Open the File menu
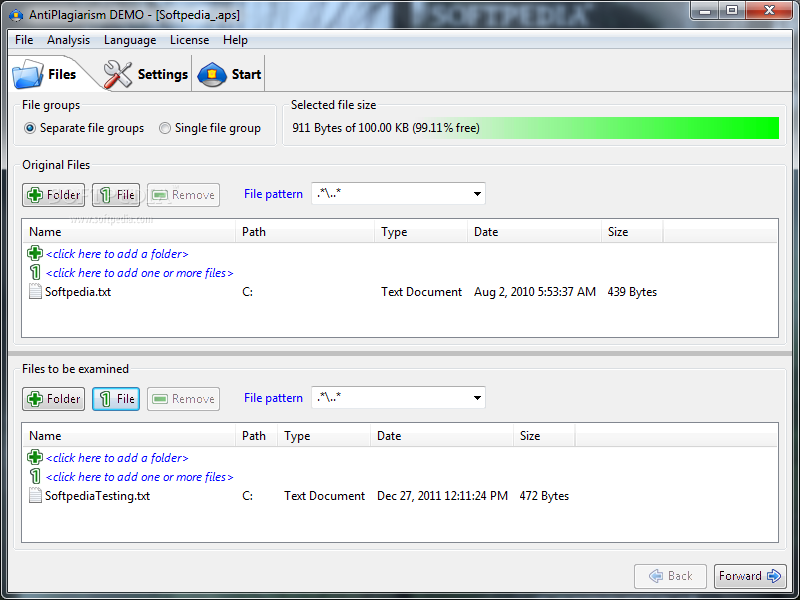800x600 pixels. pyautogui.click(x=24, y=40)
